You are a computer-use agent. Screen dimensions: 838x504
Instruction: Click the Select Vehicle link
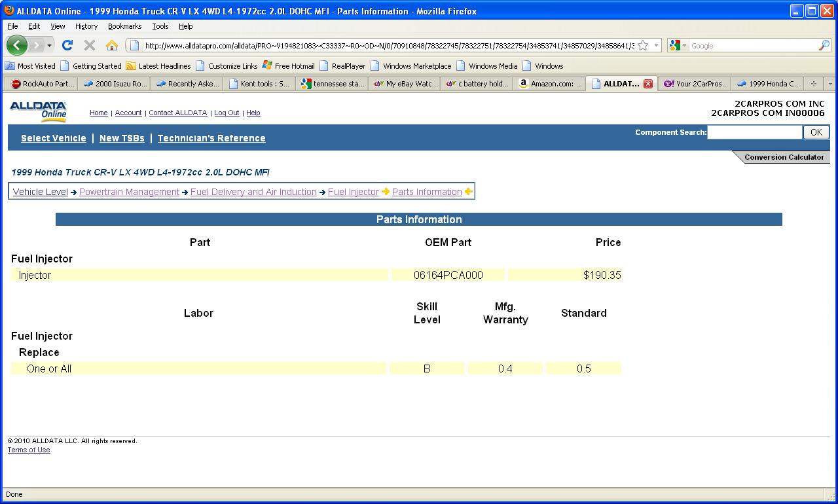coord(54,138)
